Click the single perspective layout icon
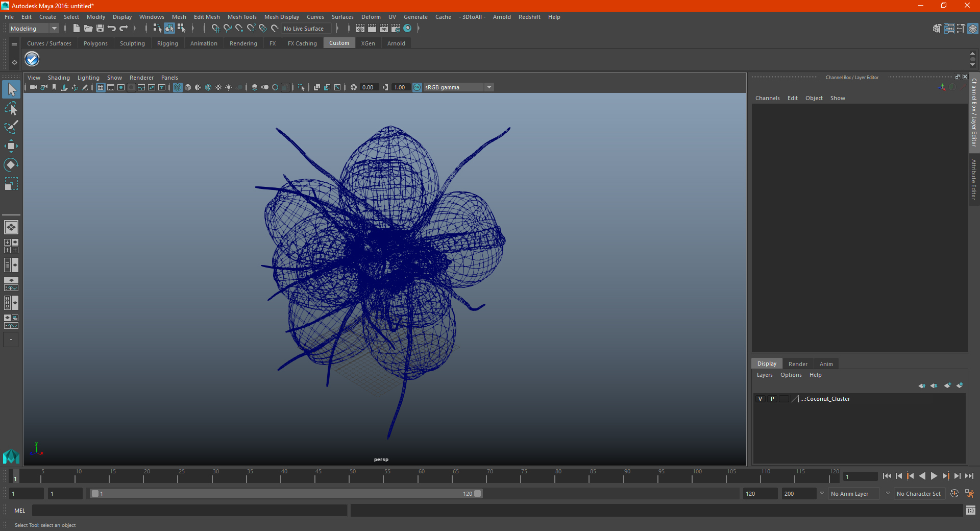980x531 pixels. click(x=11, y=227)
